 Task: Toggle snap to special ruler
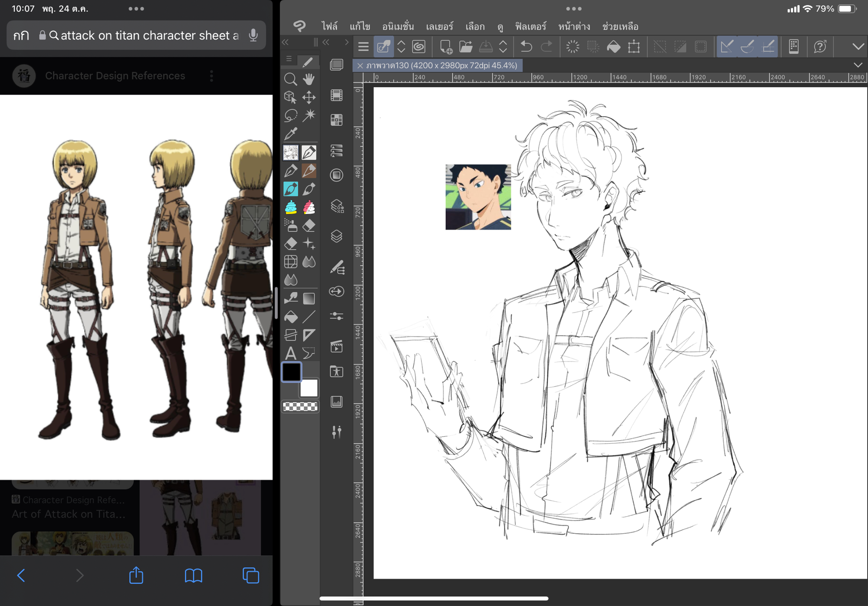click(747, 46)
